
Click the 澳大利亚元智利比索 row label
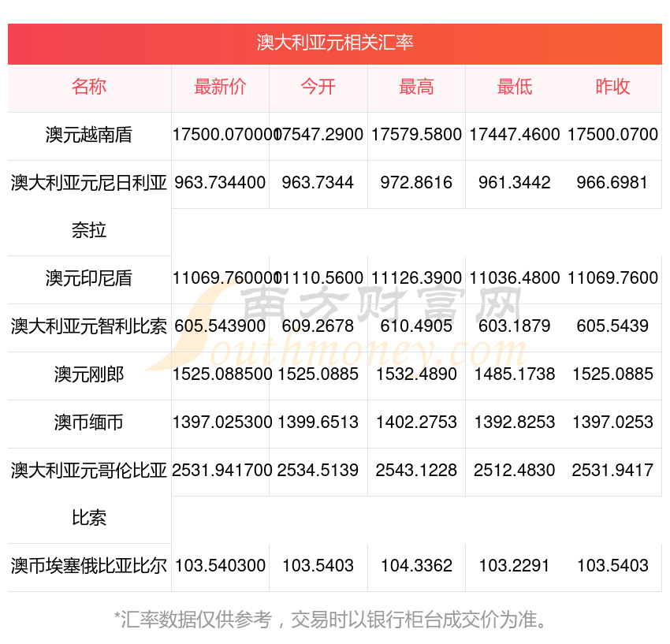click(x=89, y=326)
